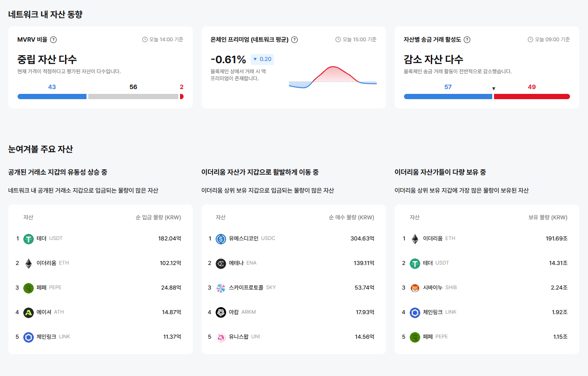The image size is (588, 376).
Task: Click the clock icon beside 오늘 09:00 기준
Action: pos(530,39)
